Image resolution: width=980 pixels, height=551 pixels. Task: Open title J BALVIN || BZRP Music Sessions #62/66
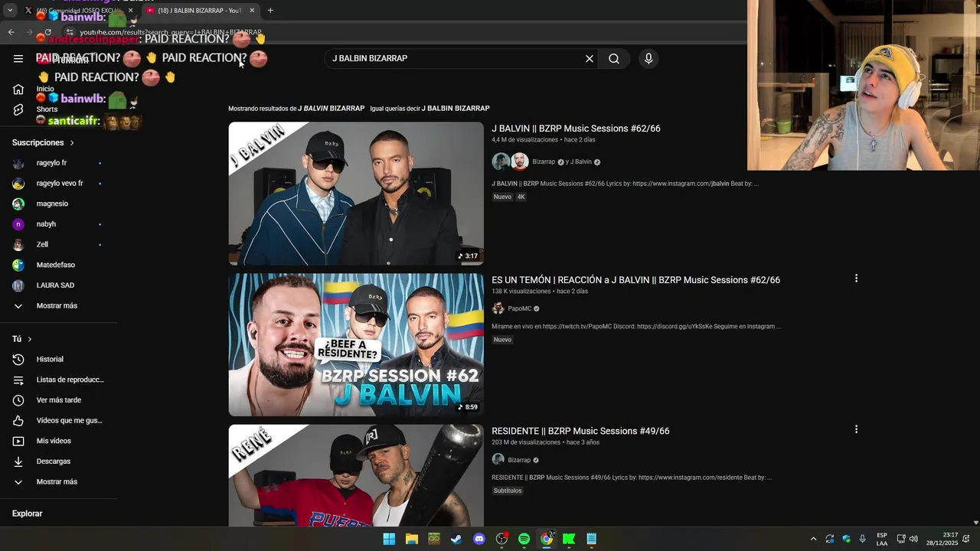click(576, 129)
